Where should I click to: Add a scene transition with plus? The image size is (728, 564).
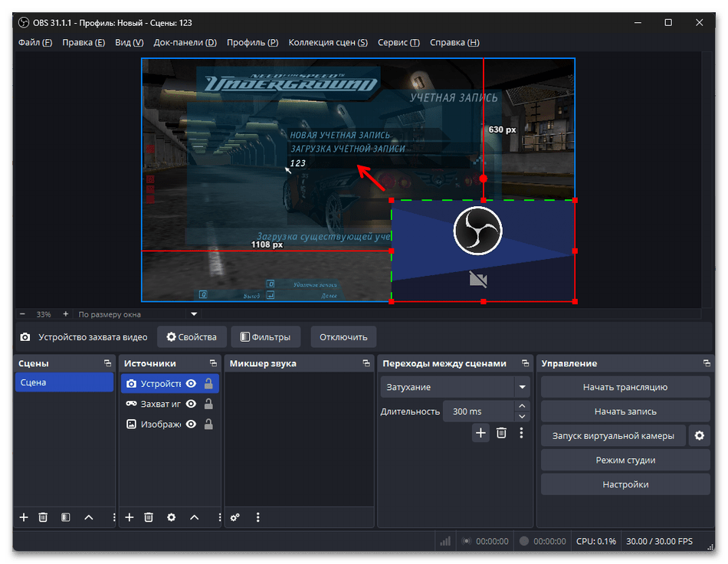pos(480,433)
